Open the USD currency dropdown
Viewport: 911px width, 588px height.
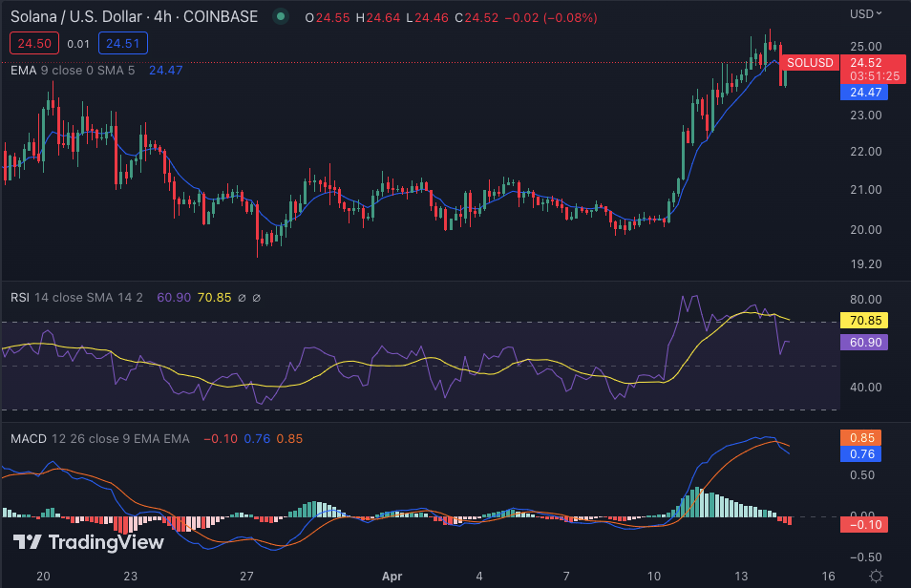(866, 14)
